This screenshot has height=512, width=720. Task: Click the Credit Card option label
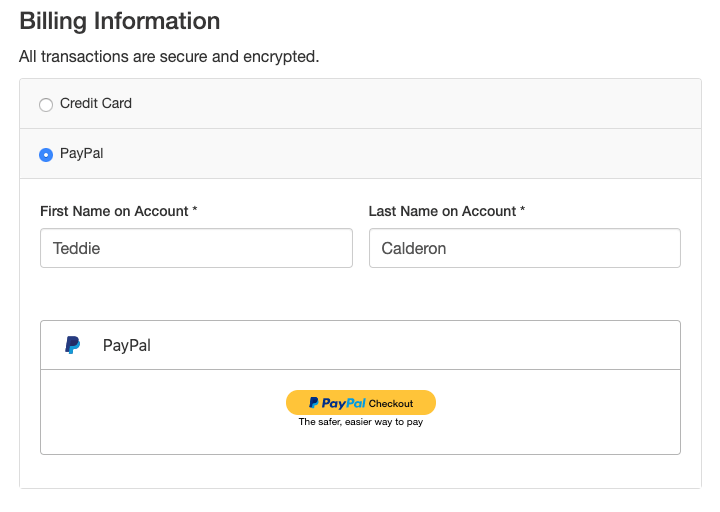(x=96, y=104)
